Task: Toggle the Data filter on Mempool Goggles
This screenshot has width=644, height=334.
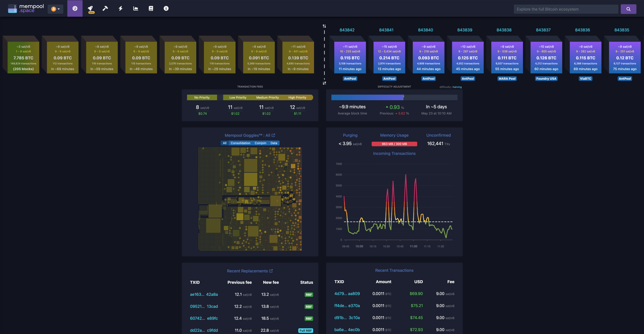Action: 274,143
